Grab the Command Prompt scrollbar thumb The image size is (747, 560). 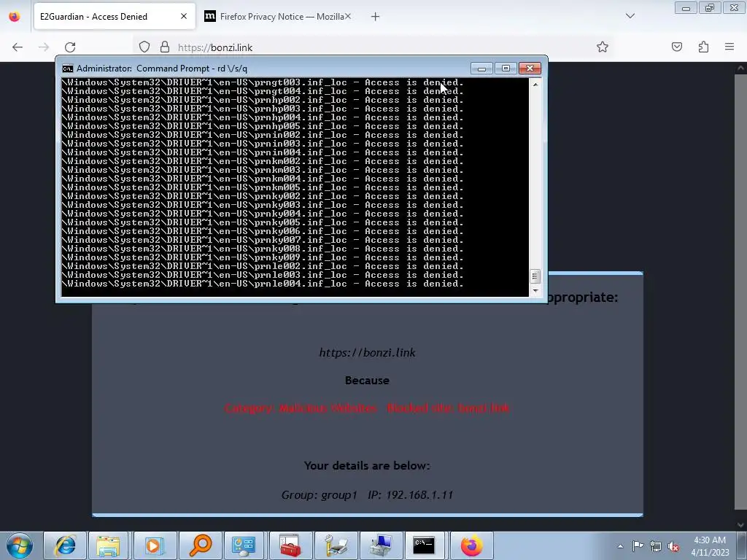[535, 276]
